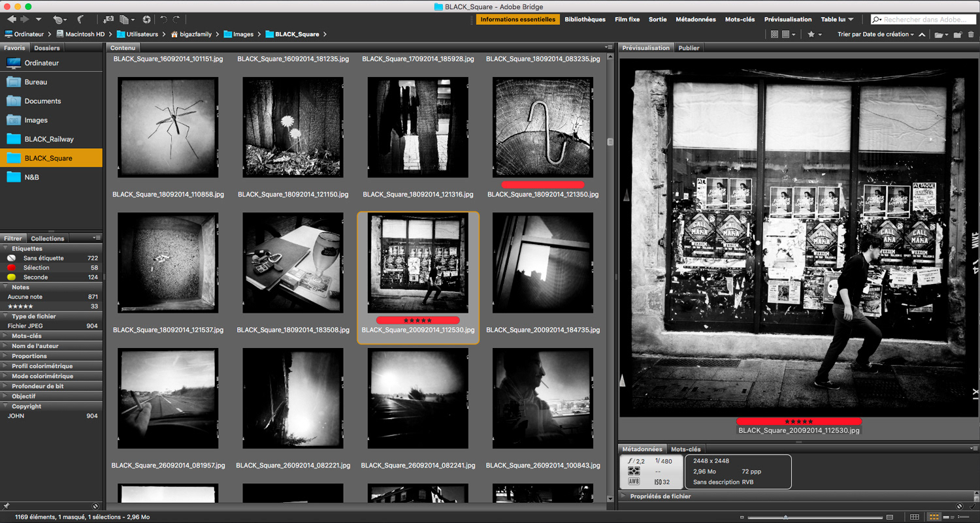Viewport: 980px width, 523px height.
Task: Create a new folder
Action: point(958,35)
